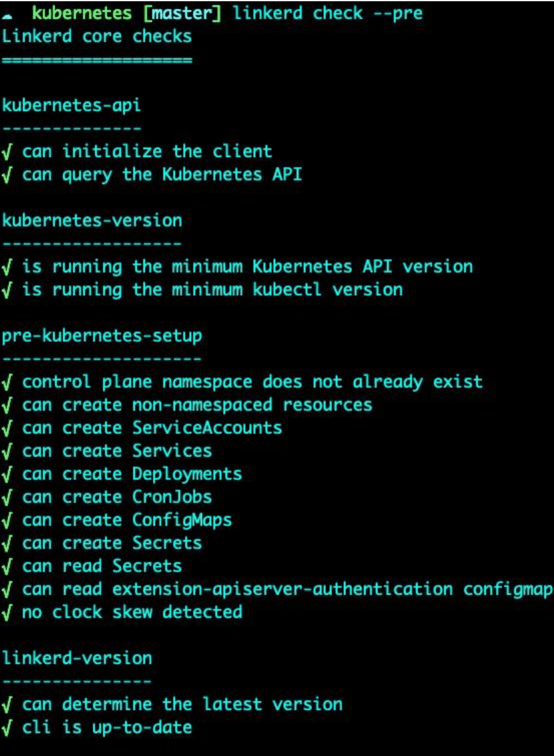Viewport: 554px width, 756px height.
Task: Click the "linkerd-version" section header
Action: point(77,658)
